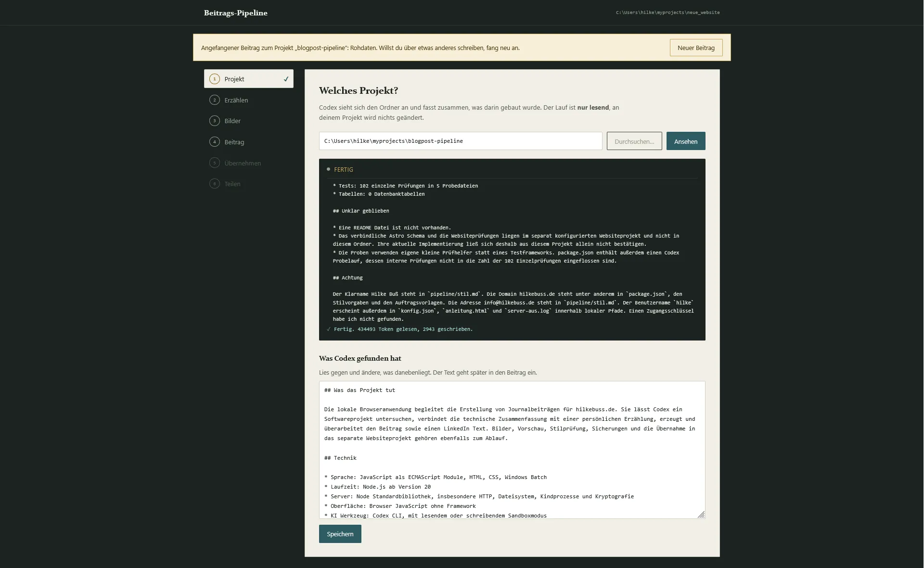Grab the textarea resize handle
Viewport: 924px width, 568px height.
tap(701, 515)
